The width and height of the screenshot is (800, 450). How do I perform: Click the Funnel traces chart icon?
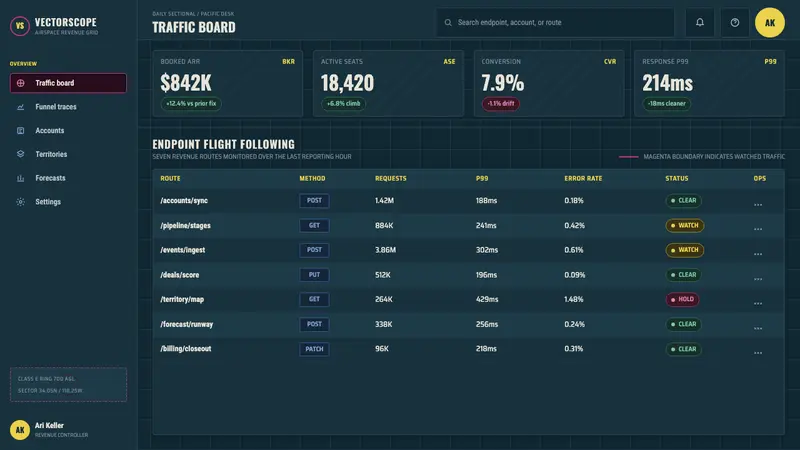[x=20, y=107]
